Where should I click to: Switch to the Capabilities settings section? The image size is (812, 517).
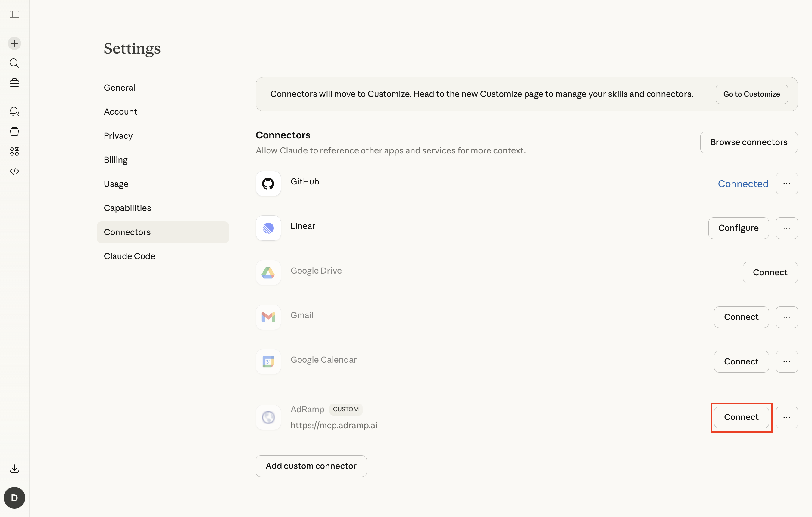coord(127,208)
